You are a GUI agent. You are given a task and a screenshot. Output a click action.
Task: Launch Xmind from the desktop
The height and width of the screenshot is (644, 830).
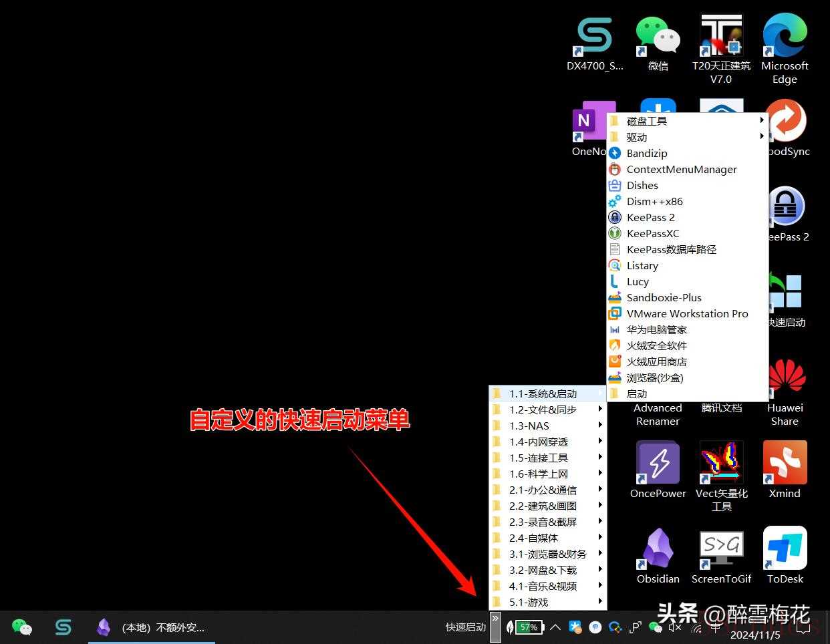coord(785,470)
